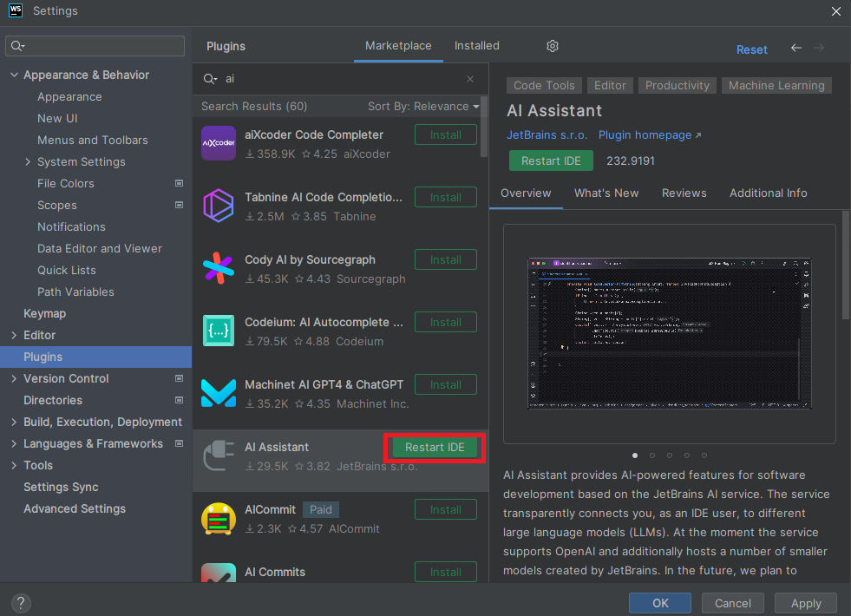The height and width of the screenshot is (616, 851).
Task: Open the Sort By Relevance dropdown
Action: coord(423,107)
